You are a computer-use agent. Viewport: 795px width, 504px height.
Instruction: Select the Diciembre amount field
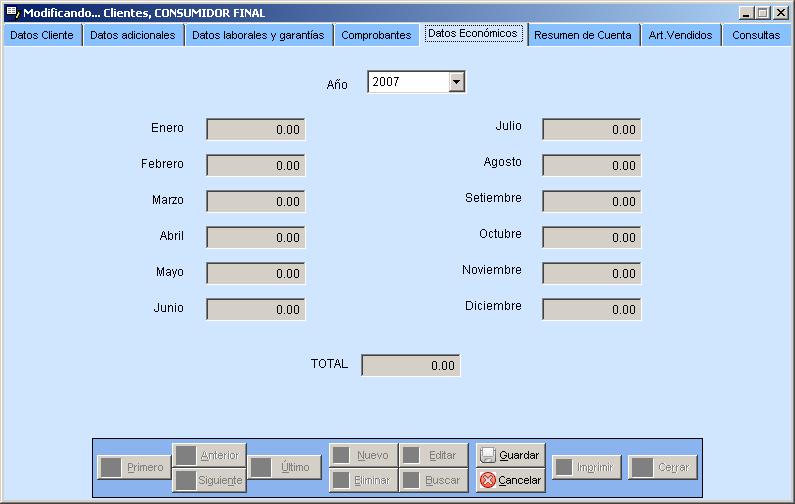(x=591, y=309)
